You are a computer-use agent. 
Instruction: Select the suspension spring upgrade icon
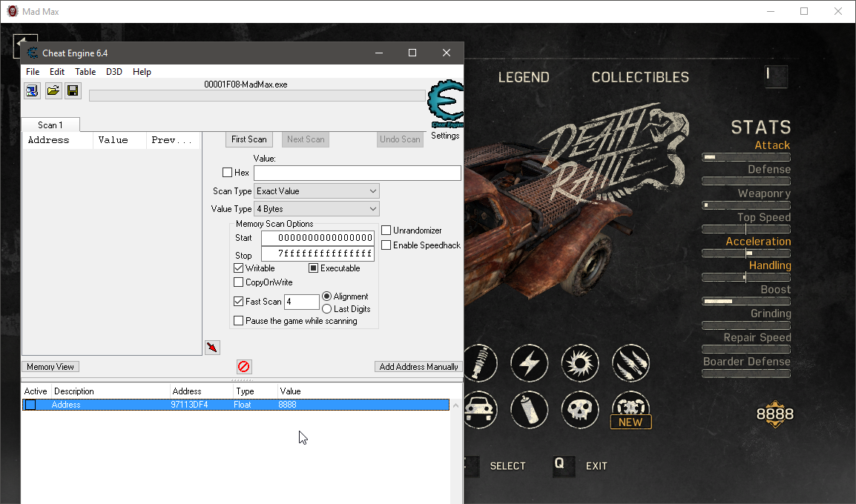coord(480,362)
